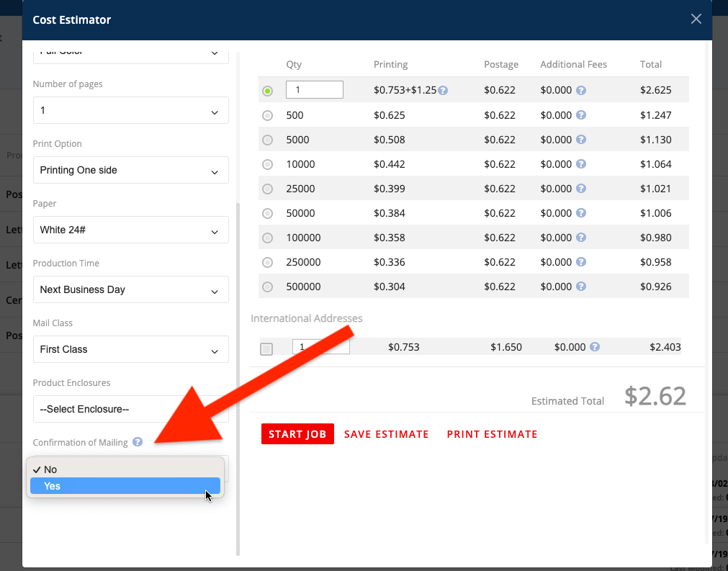Click the Save Estimate link
Screen dimensions: 728x571
click(386, 434)
